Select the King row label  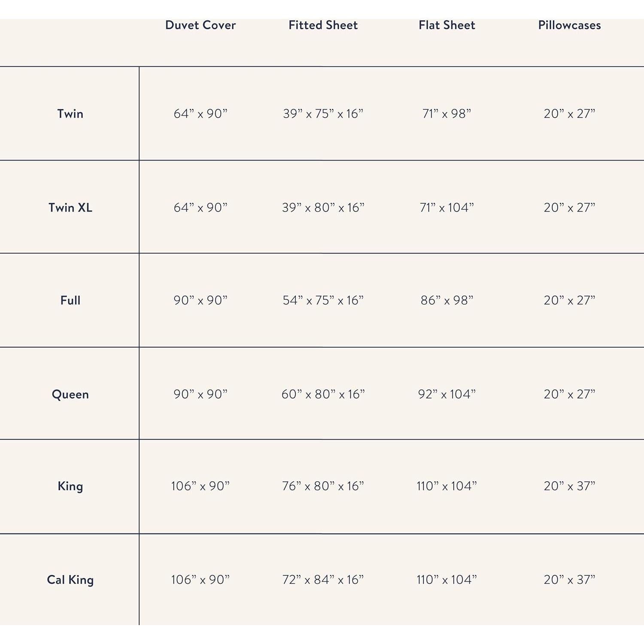[x=70, y=486]
